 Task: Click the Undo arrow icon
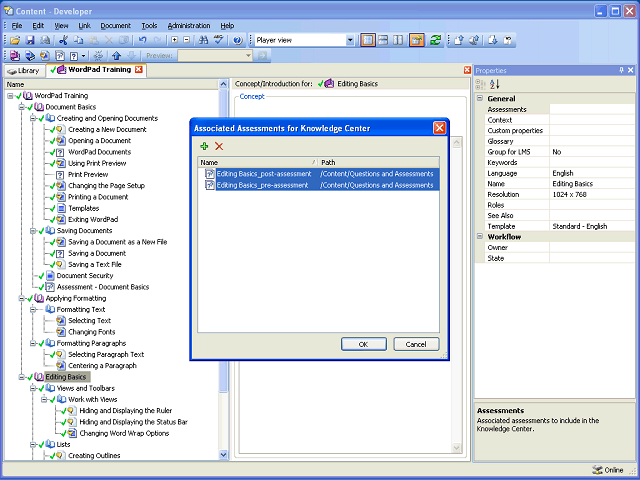[142, 40]
